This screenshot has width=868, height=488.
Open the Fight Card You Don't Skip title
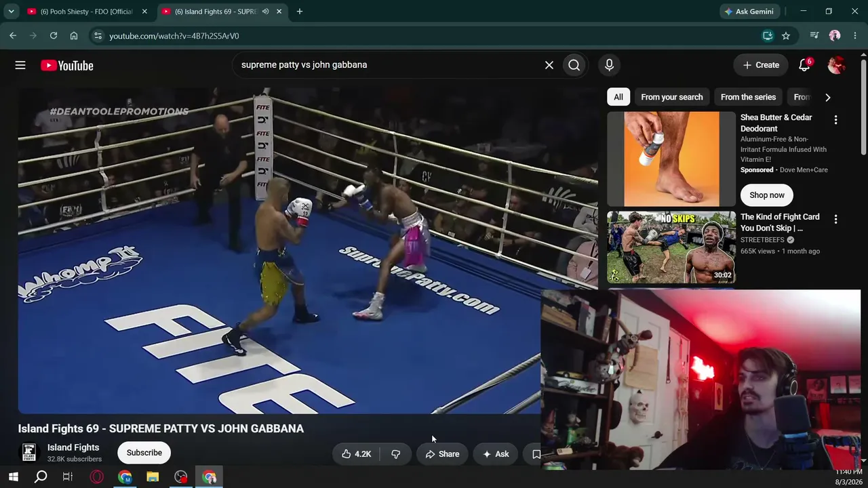coord(780,222)
